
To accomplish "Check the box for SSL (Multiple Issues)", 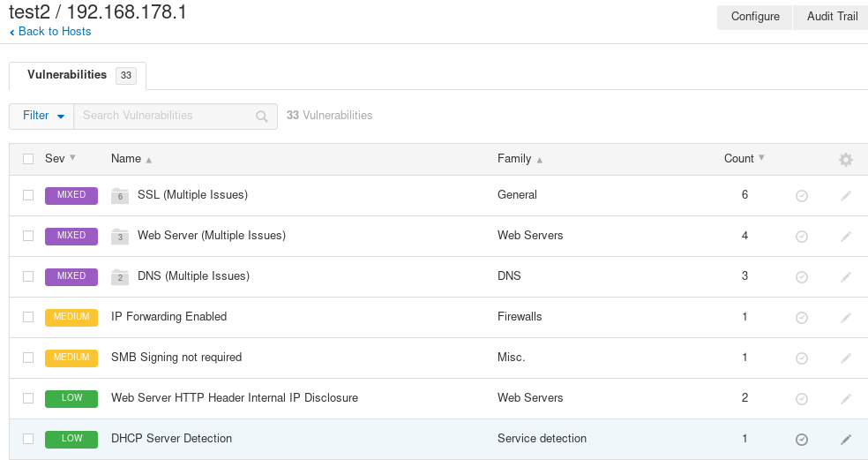I will pos(28,195).
